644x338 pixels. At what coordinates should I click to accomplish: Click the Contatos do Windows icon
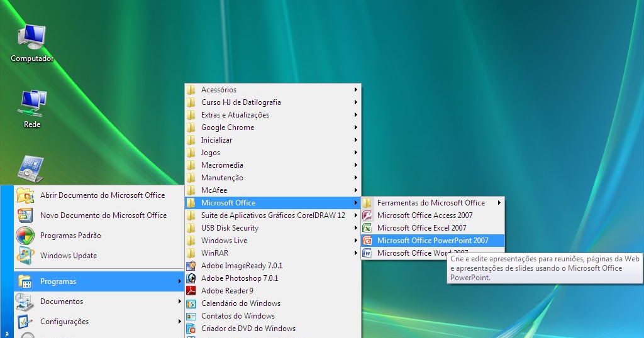click(x=191, y=316)
